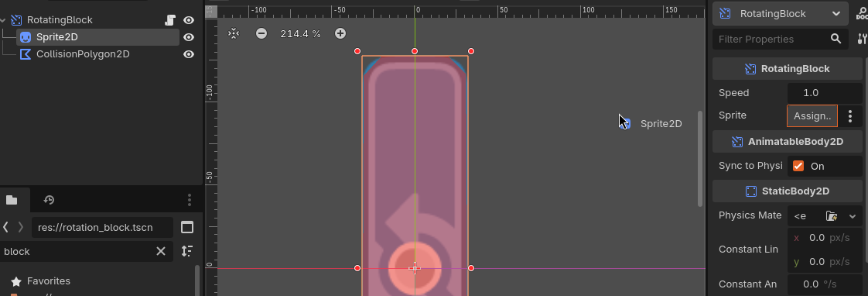Viewport: 868px width, 296px height.
Task: Select the RotatingBlock node in scene tree
Action: coord(60,20)
